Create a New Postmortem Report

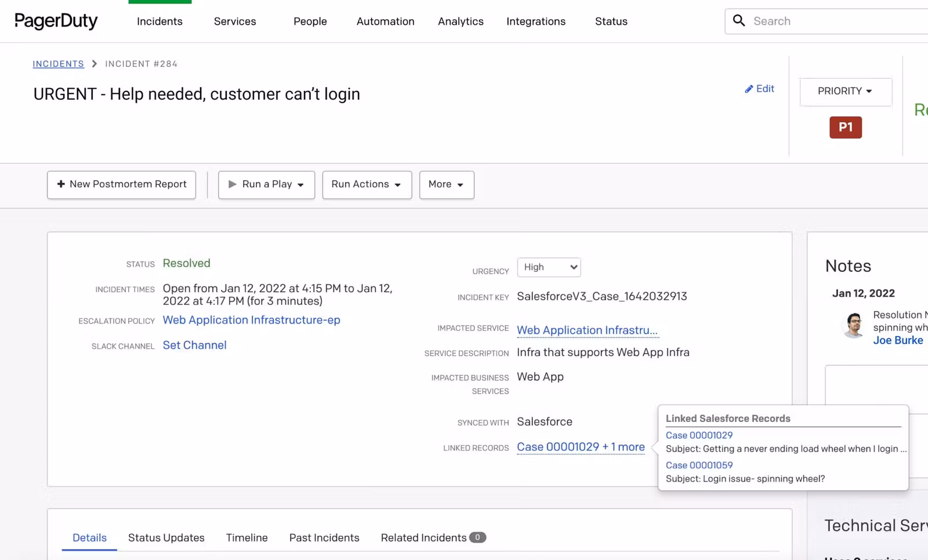121,184
